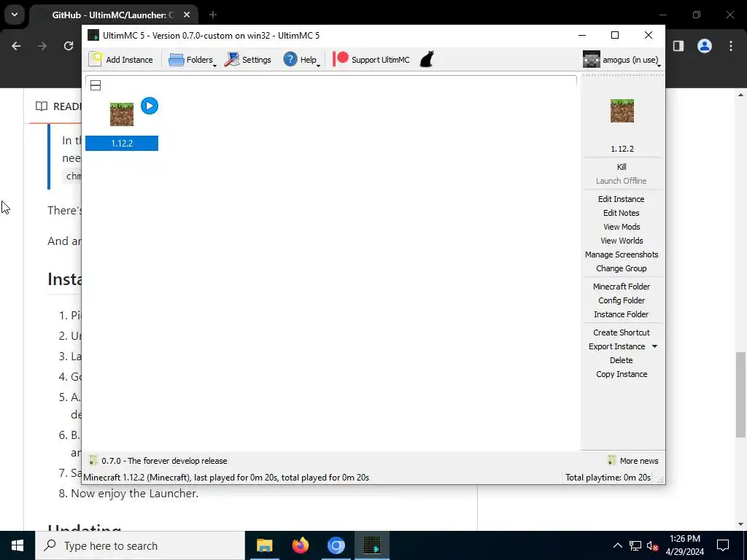Select the 1.12.2 grass block instance icon

(x=122, y=114)
